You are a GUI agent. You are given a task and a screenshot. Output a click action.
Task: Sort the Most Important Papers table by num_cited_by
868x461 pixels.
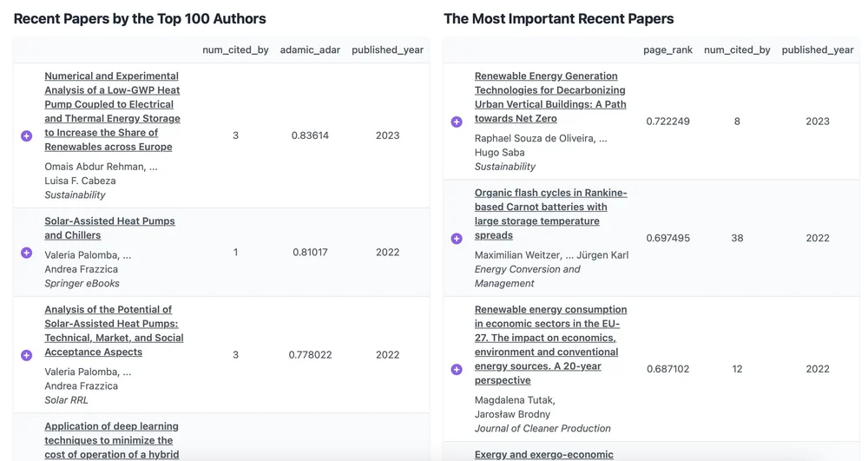tap(737, 49)
